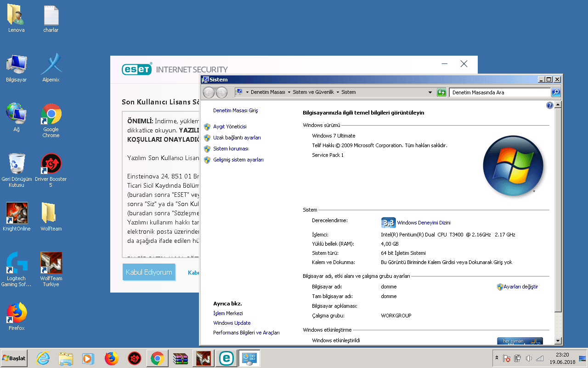Switch to the Sistem control panel taskbar button
Screen dimensions: 588x368
click(249, 358)
